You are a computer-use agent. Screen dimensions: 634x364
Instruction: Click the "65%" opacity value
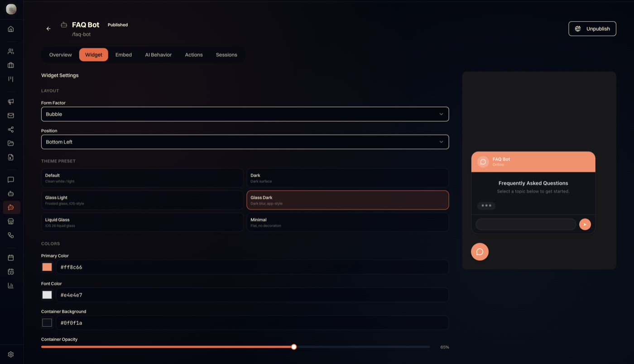445,347
